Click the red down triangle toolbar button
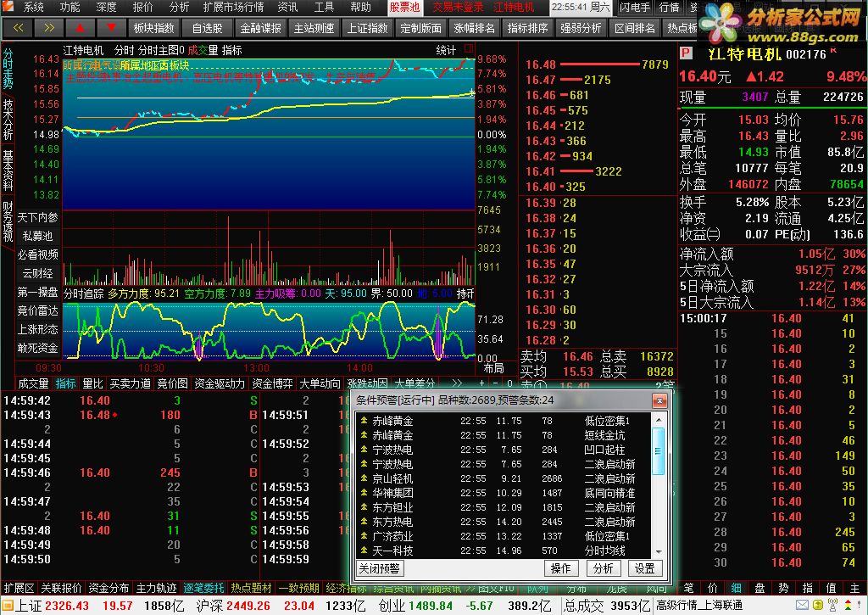 111,28
